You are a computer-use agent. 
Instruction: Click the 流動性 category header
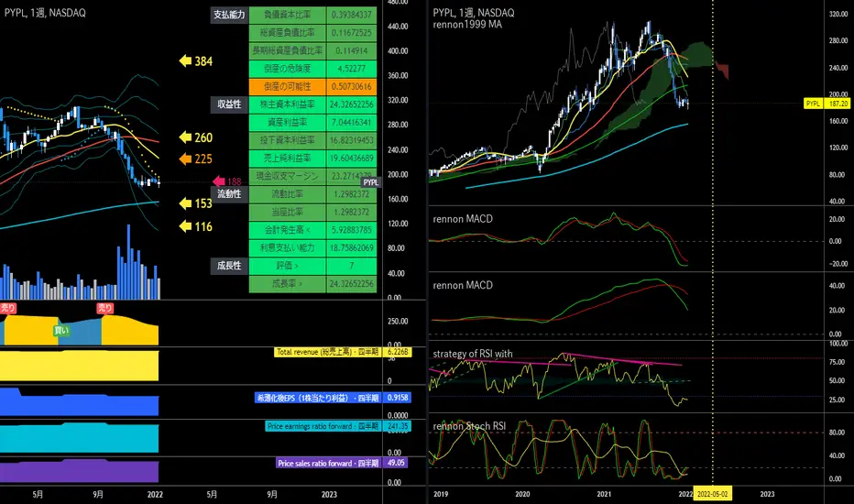[x=229, y=194]
